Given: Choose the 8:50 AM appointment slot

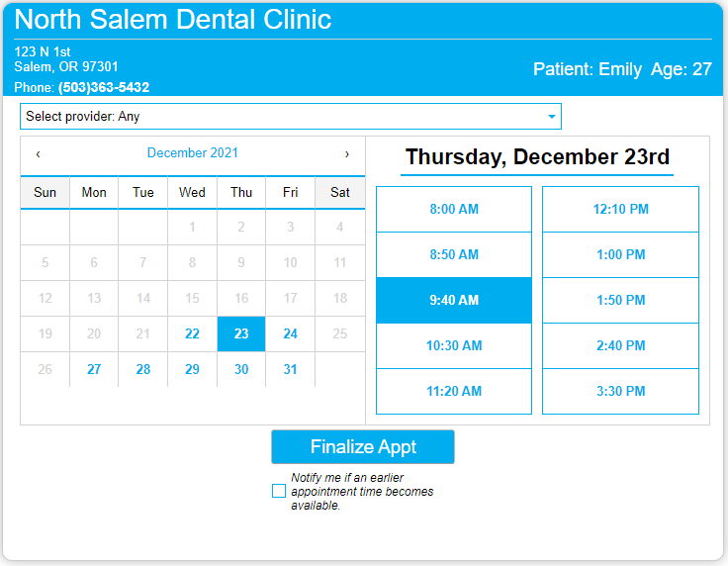Looking at the screenshot, I should [x=454, y=254].
